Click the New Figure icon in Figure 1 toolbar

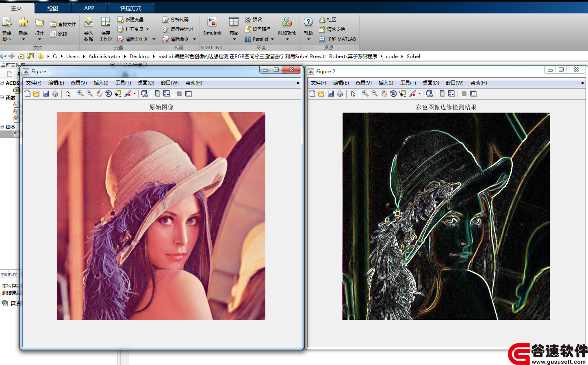[x=27, y=93]
